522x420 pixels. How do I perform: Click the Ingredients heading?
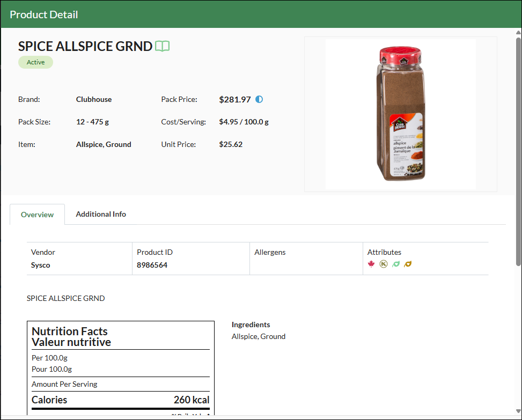[x=251, y=325]
